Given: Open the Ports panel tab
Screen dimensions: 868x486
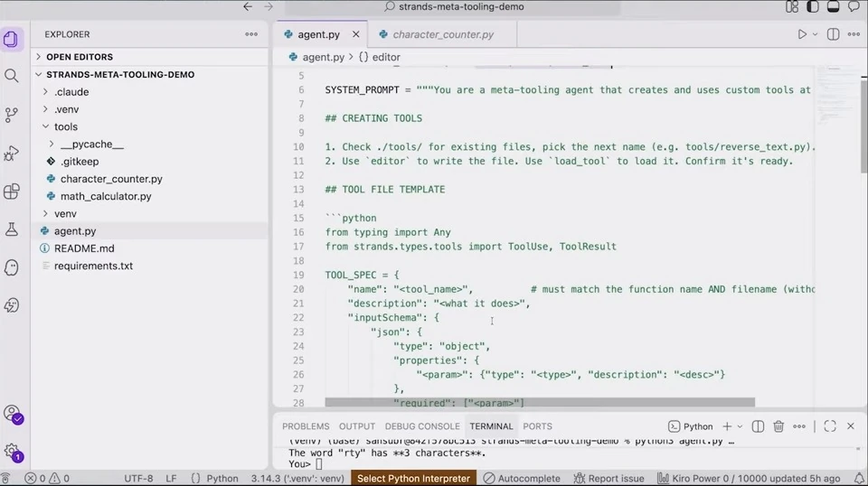Looking at the screenshot, I should [537, 426].
